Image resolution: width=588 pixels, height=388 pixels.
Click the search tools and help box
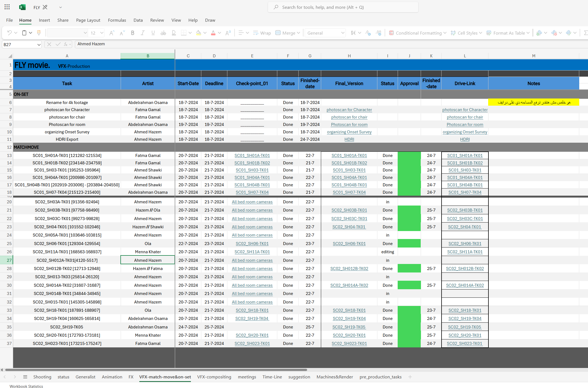343,7
